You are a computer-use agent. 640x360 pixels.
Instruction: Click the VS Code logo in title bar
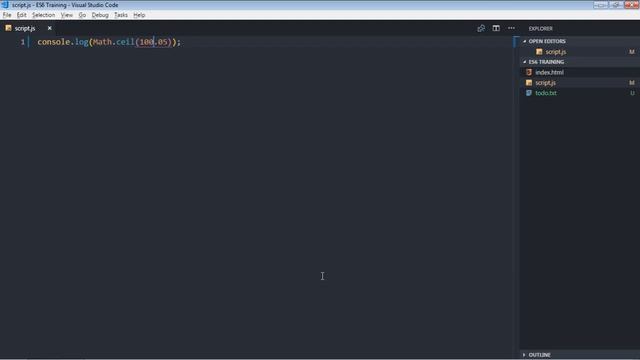(x=5, y=5)
